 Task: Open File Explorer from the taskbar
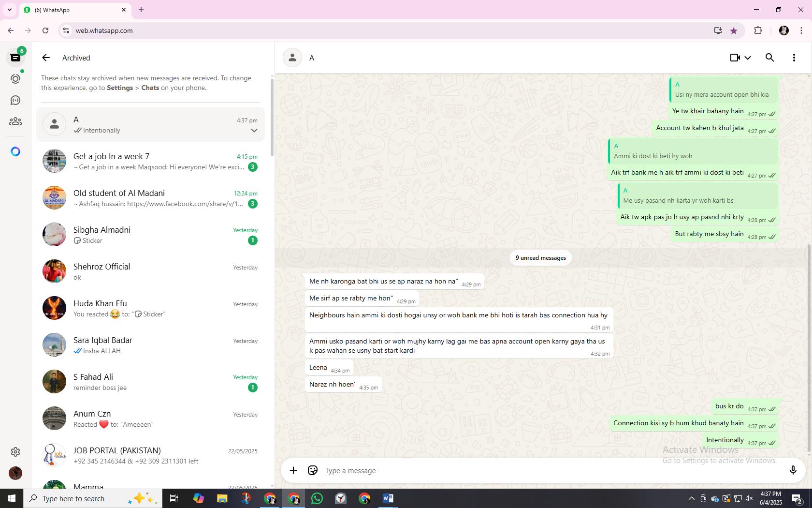pos(222,498)
